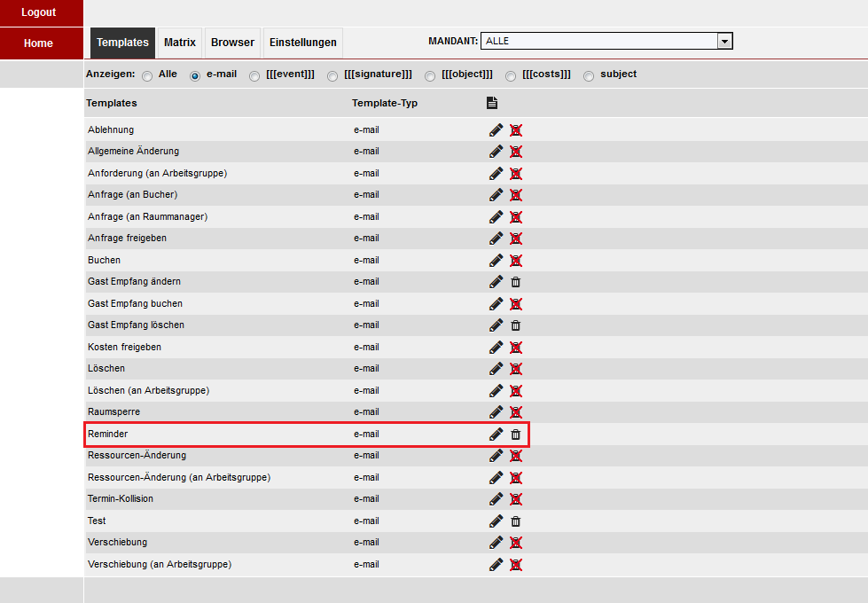Click crossed-out trash icon for Ablehnung

click(516, 130)
